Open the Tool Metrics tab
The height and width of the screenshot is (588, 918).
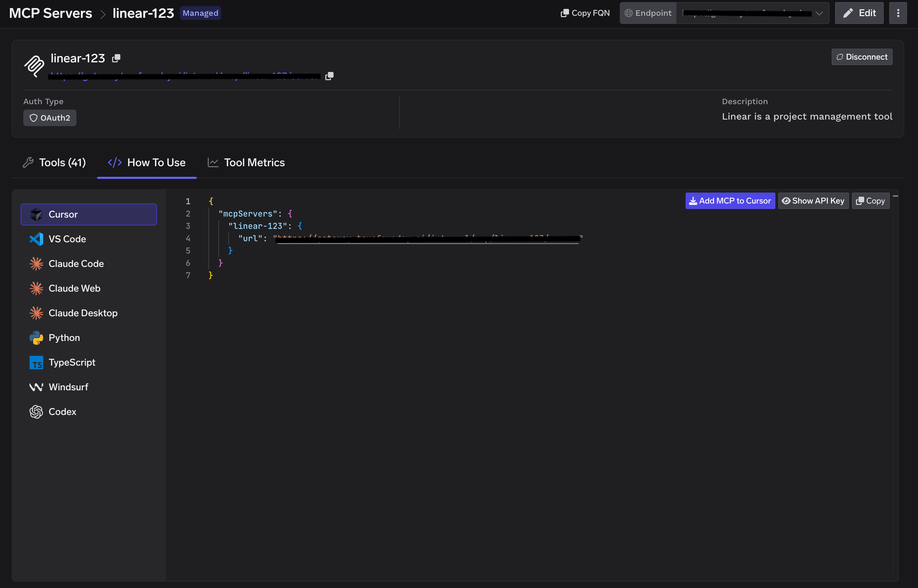246,163
